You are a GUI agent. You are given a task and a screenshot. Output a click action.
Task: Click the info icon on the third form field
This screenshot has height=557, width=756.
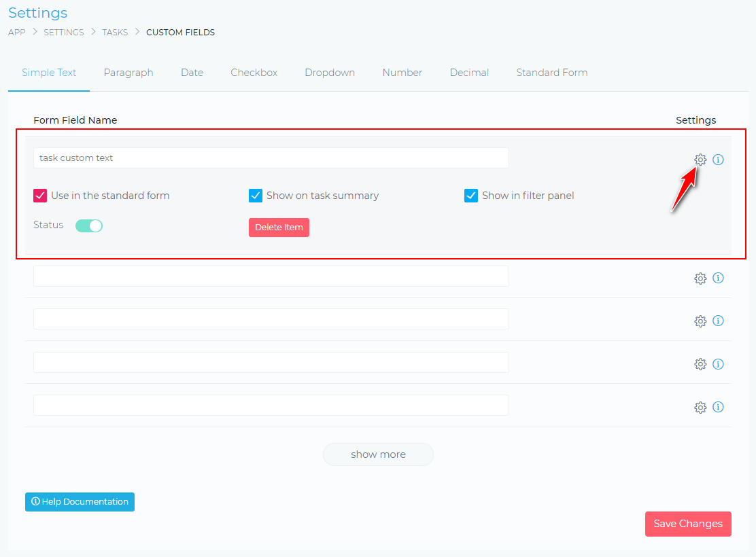[x=719, y=321]
